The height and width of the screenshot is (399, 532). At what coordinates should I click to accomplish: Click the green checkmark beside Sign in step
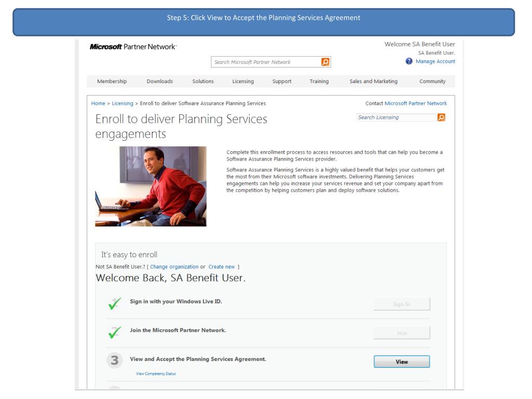pos(115,303)
